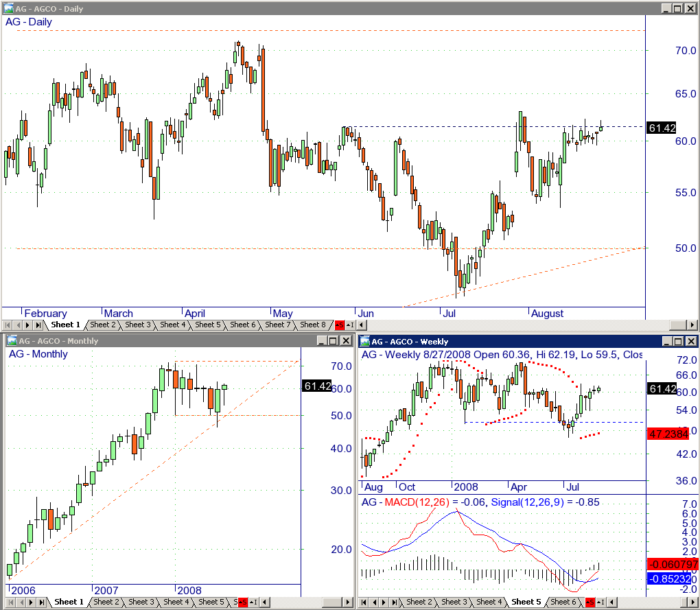The width and height of the screenshot is (700, 610).
Task: Click scroll-left arrow of Monthly chart scrollbar
Action: click(x=265, y=602)
